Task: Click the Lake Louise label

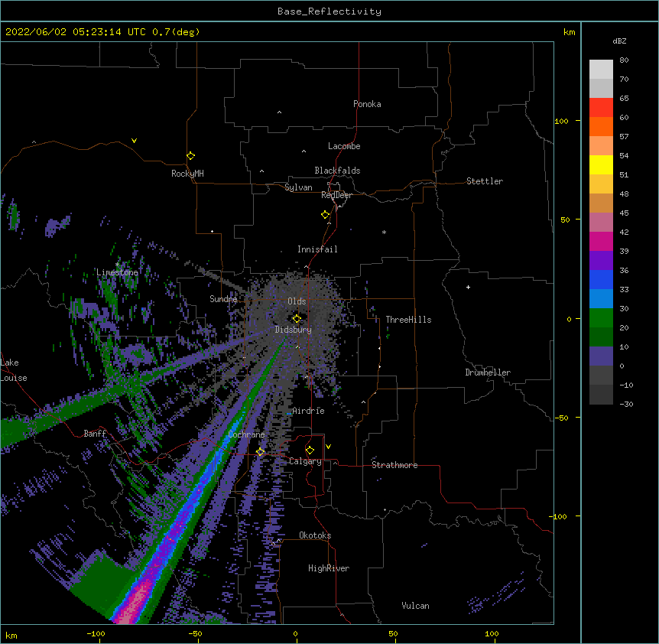Action: [x=14, y=370]
